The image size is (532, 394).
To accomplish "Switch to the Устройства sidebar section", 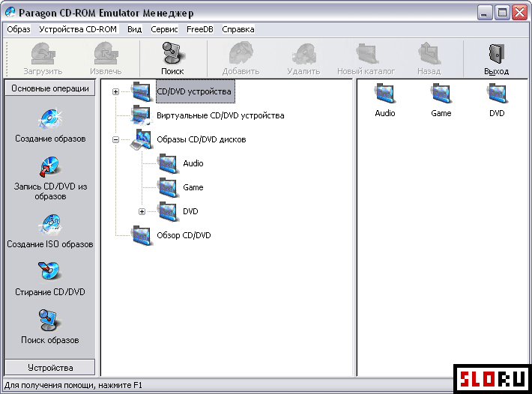I will 50,368.
